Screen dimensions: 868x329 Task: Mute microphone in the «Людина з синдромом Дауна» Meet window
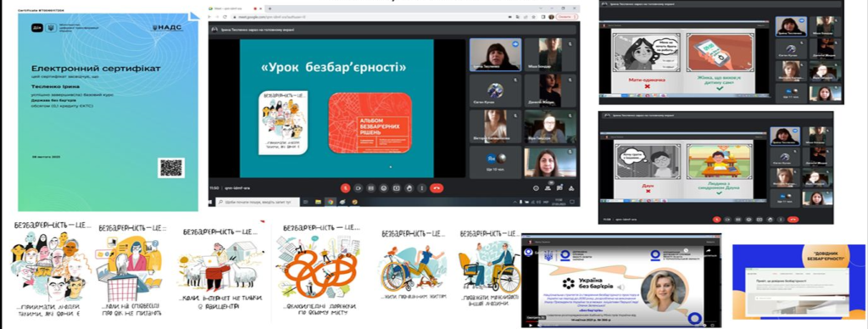(x=717, y=220)
